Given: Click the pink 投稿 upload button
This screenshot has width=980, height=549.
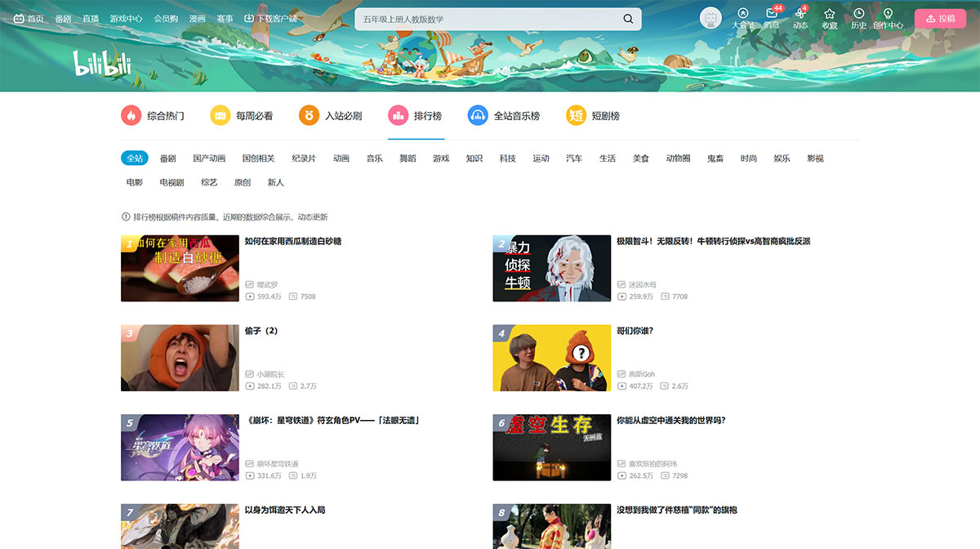Looking at the screenshot, I should tap(940, 17).
